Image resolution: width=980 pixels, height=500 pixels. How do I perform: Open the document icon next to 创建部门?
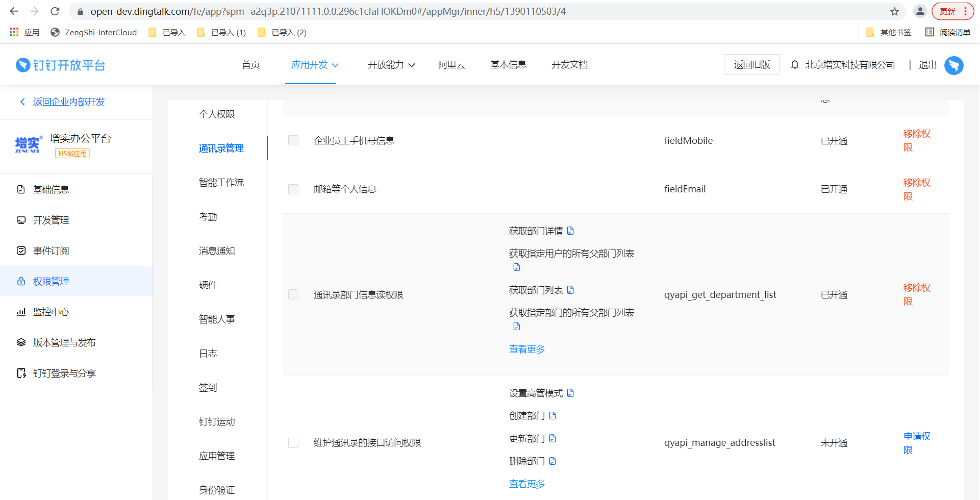[552, 416]
